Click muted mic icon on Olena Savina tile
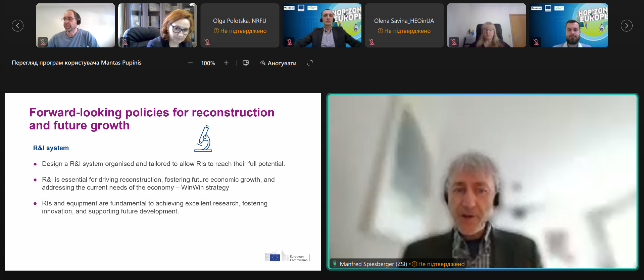The height and width of the screenshot is (280, 644). pyautogui.click(x=372, y=42)
